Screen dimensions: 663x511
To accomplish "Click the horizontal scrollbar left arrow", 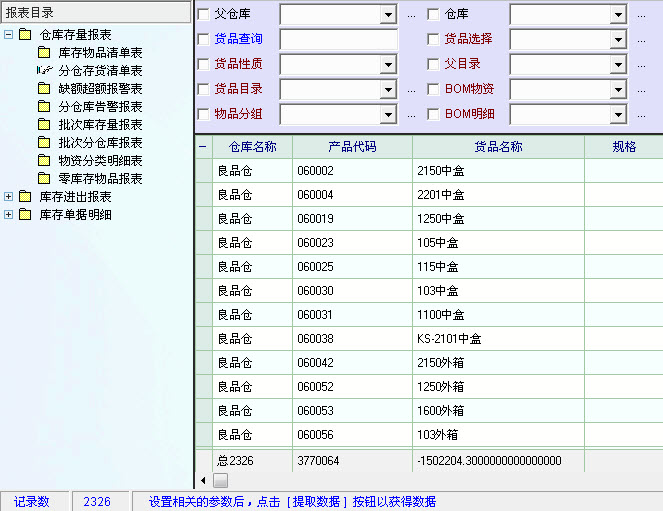I will point(203,480).
